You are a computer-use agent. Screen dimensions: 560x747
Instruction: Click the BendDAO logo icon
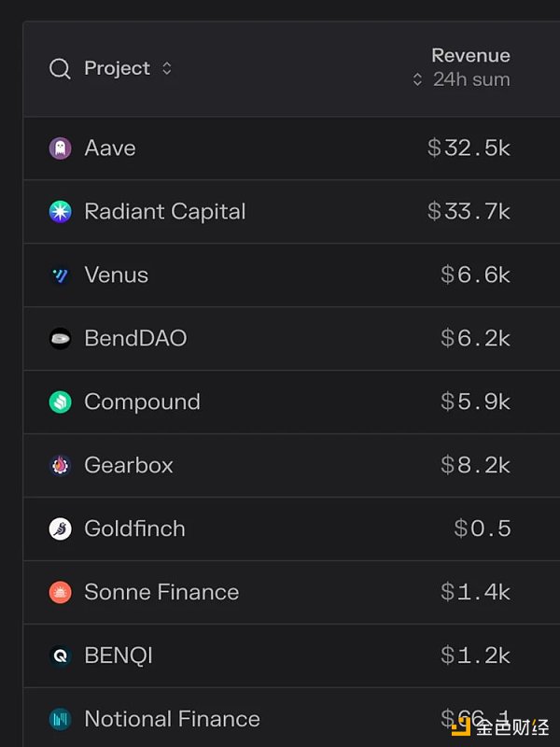click(61, 339)
